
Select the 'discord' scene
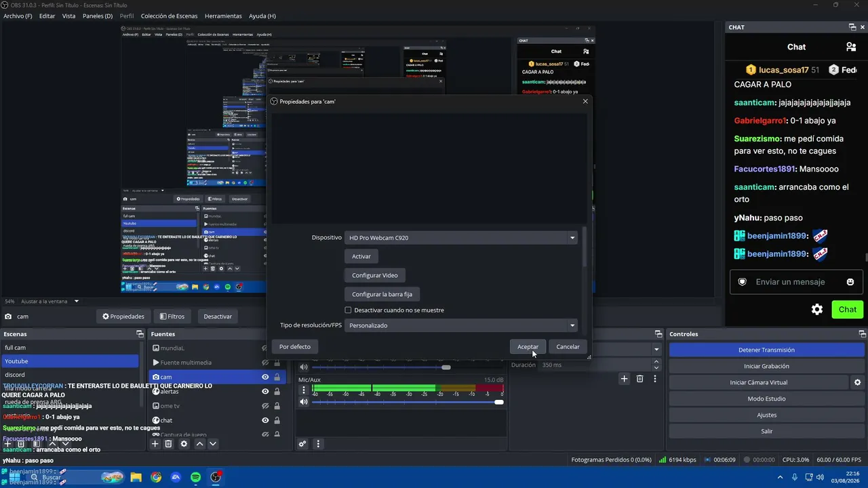coord(70,374)
